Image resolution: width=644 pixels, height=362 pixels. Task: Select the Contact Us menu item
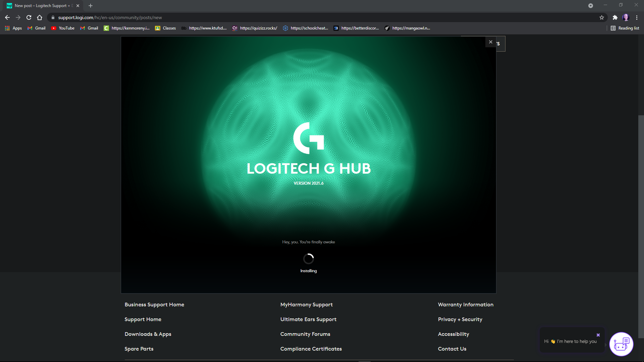(x=452, y=349)
